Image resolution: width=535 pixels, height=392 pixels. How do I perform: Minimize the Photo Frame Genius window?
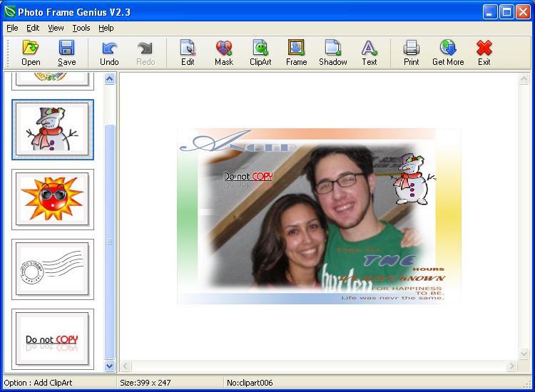pos(490,12)
